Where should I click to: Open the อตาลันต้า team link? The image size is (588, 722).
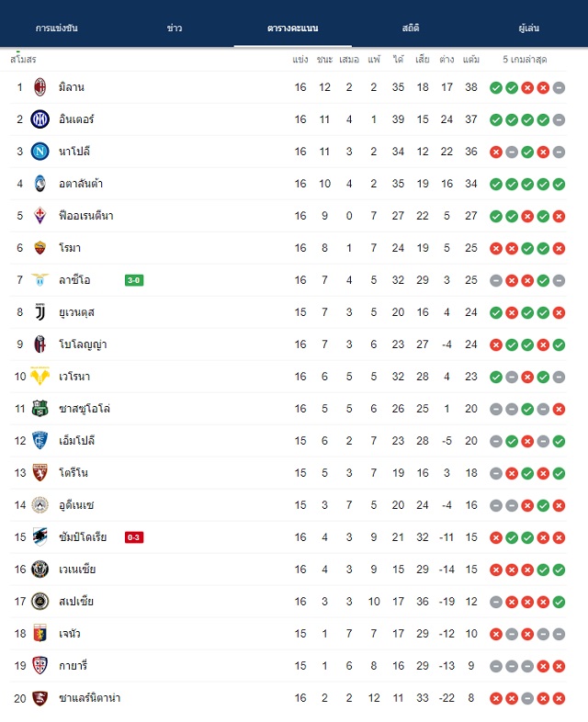click(x=81, y=184)
